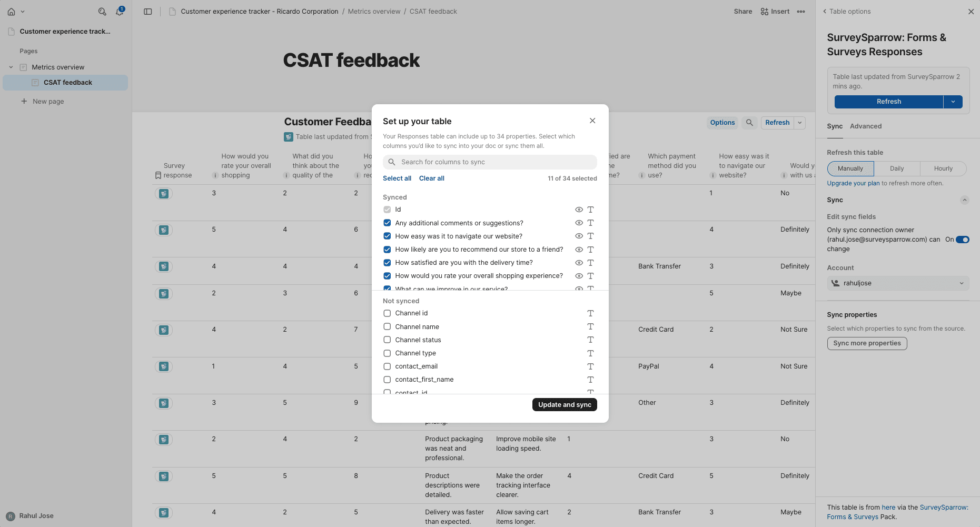Select the Hourly refresh option
The image size is (980, 527).
tap(943, 168)
